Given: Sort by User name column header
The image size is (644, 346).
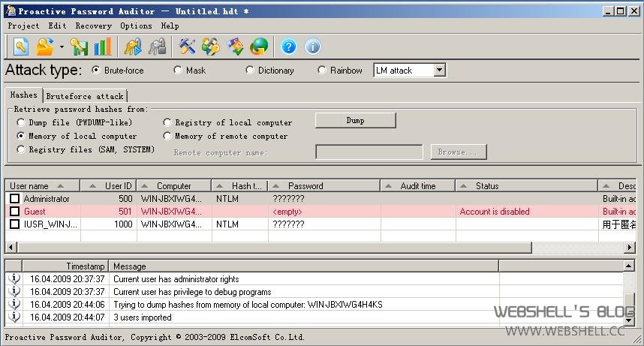Looking at the screenshot, I should [42, 185].
